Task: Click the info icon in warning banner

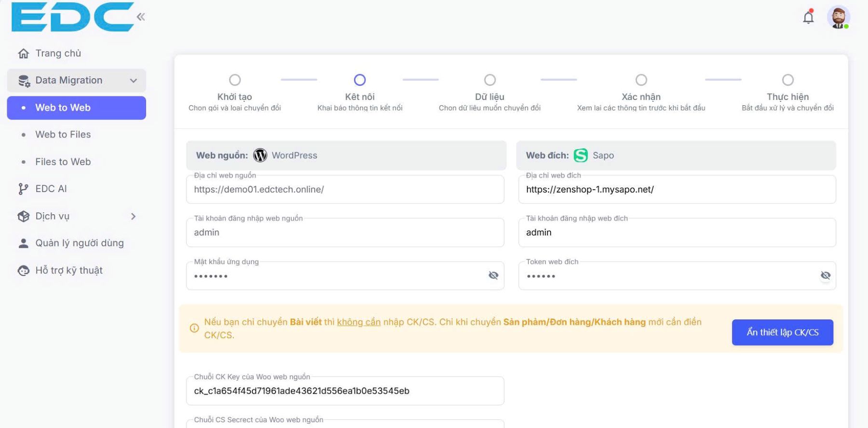Action: (x=194, y=328)
